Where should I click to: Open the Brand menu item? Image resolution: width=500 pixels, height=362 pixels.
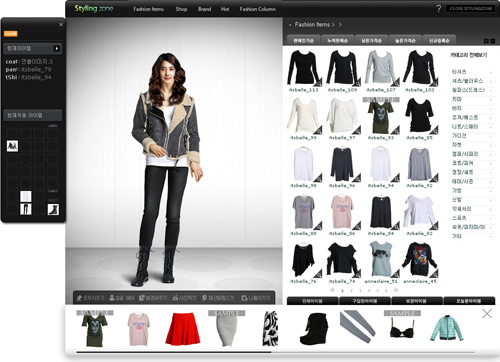point(204,9)
